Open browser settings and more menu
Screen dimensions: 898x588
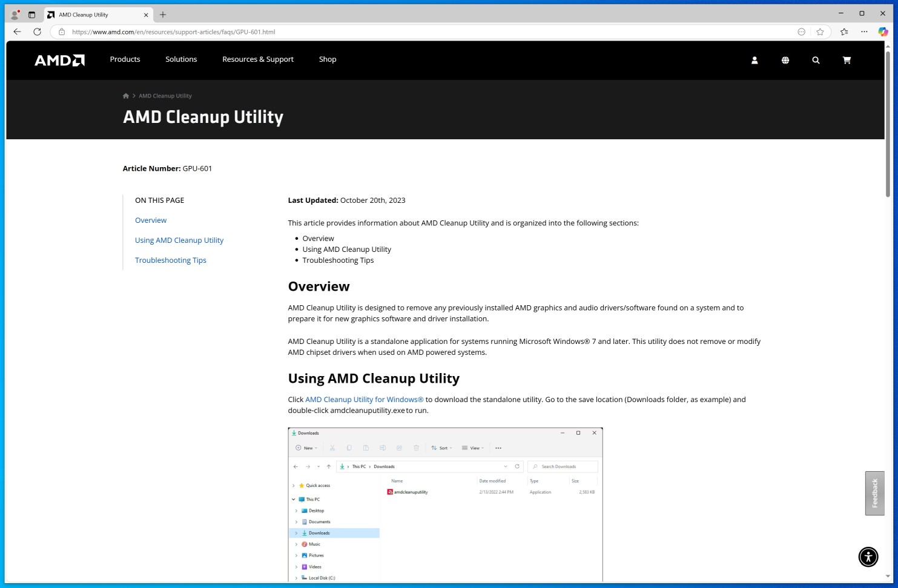click(x=864, y=31)
